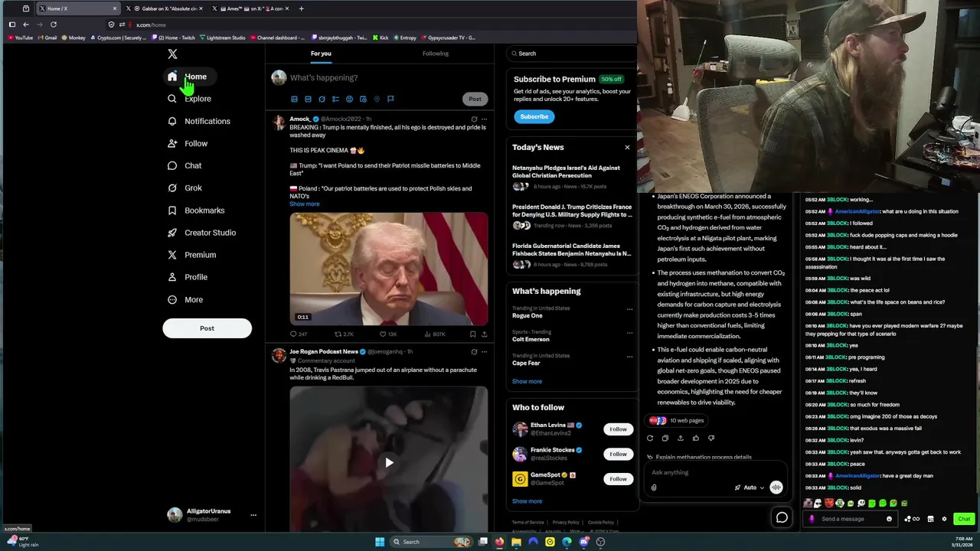Select the For you tab
980x551 pixels.
click(321, 54)
